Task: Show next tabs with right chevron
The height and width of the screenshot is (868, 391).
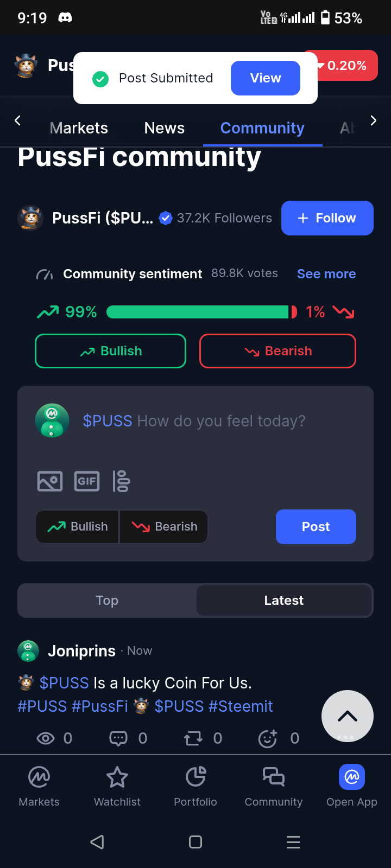Action: (x=373, y=120)
